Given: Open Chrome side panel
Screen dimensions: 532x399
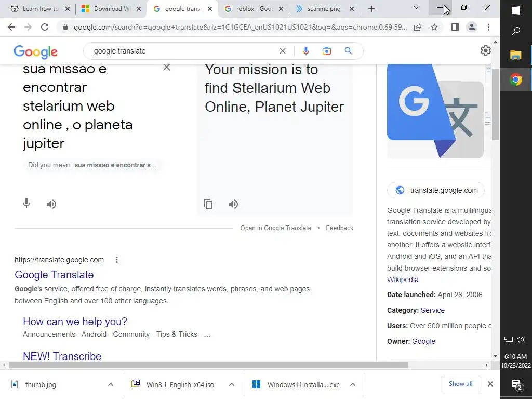Looking at the screenshot, I should pos(455,27).
